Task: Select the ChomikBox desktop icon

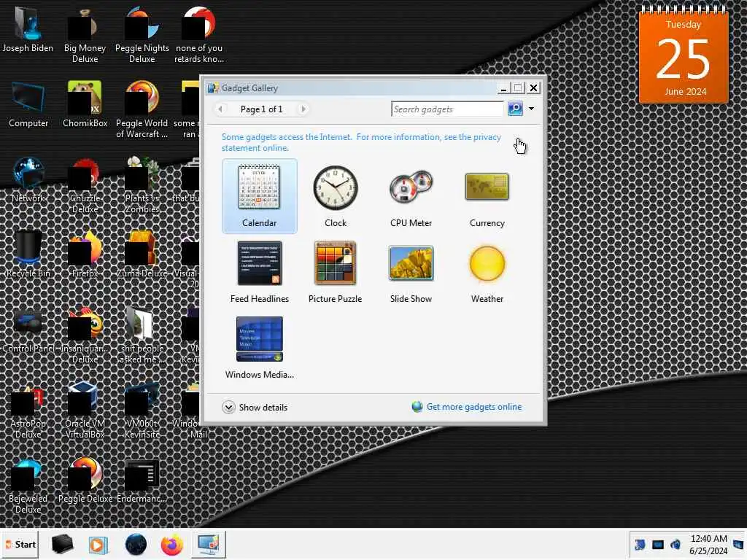Action: click(x=85, y=105)
